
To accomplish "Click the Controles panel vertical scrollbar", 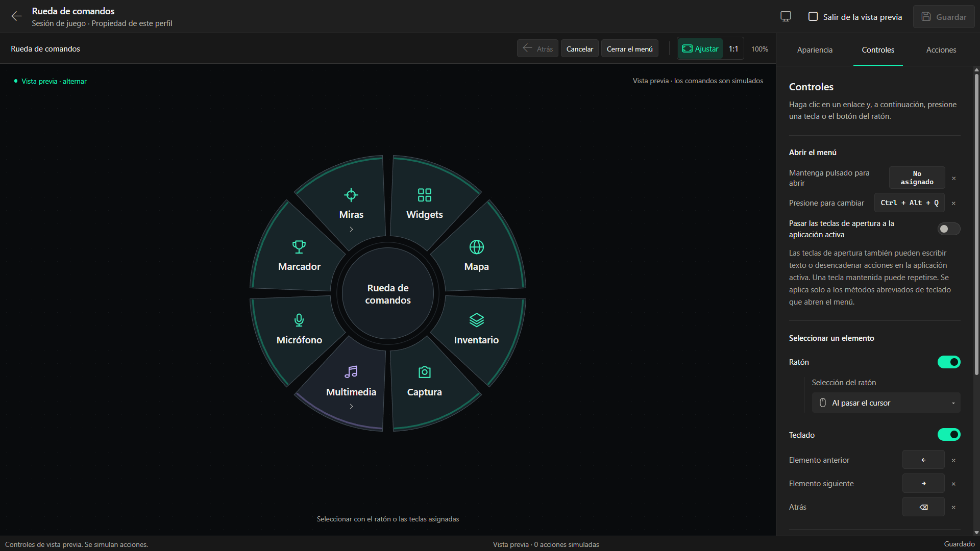I will (x=976, y=224).
